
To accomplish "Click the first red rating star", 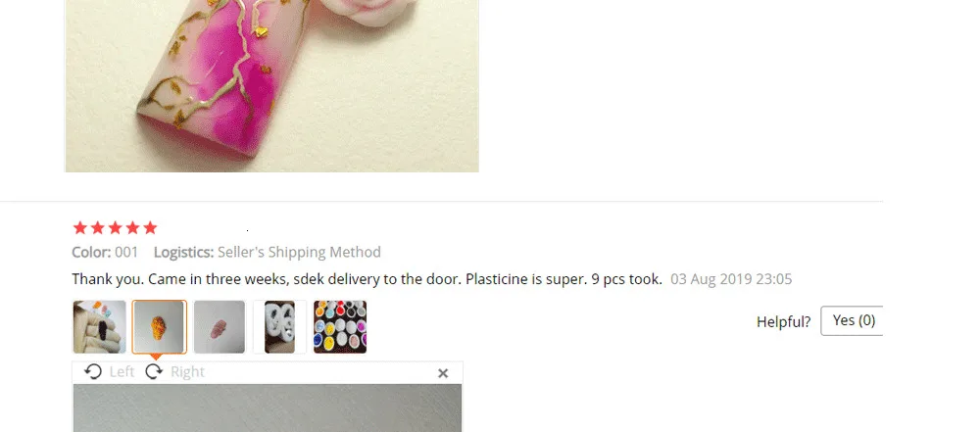I will point(80,227).
